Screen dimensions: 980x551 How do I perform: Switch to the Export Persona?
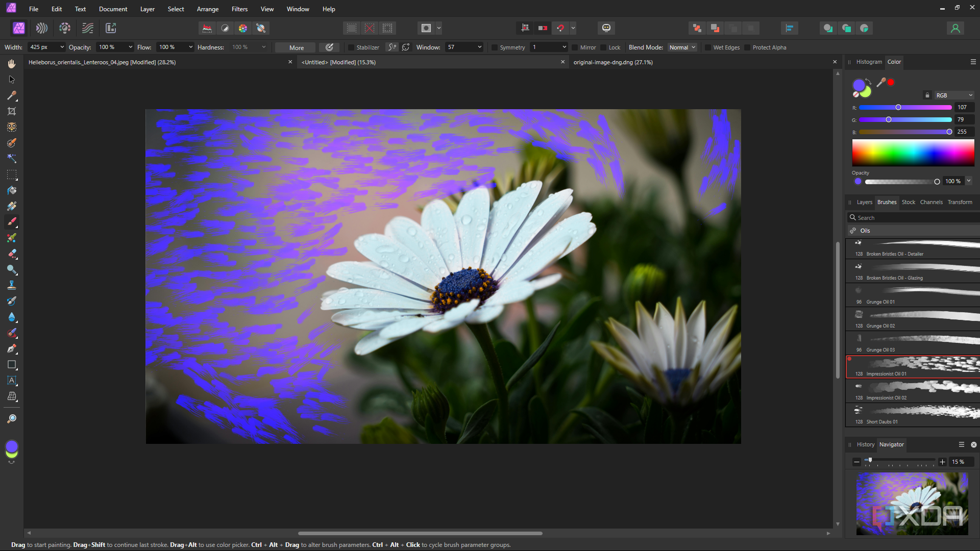click(x=111, y=28)
